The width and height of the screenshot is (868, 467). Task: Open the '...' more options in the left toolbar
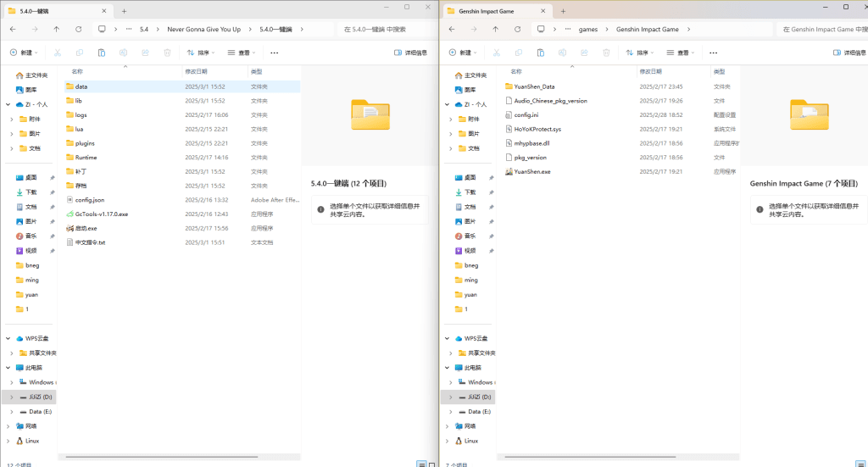click(x=272, y=53)
